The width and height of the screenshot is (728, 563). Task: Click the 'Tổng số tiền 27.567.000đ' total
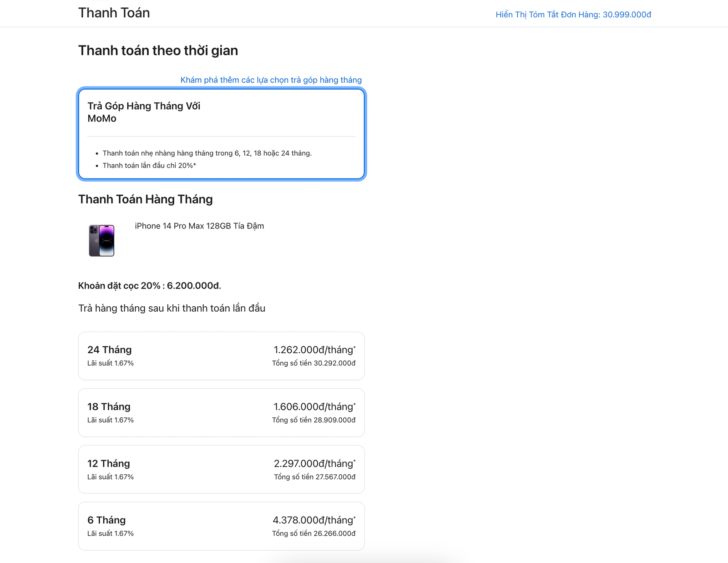pyautogui.click(x=315, y=477)
